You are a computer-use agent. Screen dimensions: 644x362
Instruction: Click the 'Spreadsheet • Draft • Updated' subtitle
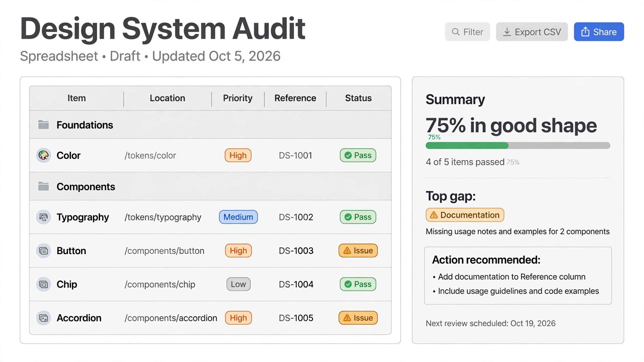[x=150, y=56]
